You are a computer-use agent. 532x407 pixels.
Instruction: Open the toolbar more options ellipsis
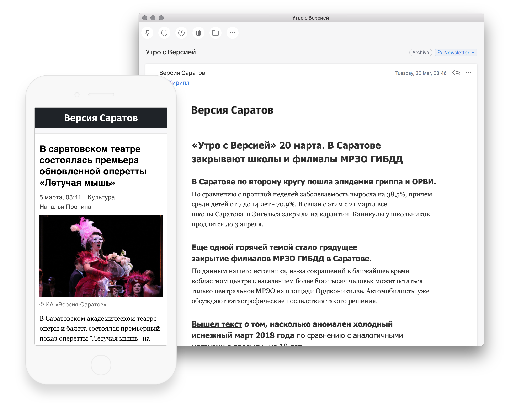[232, 33]
